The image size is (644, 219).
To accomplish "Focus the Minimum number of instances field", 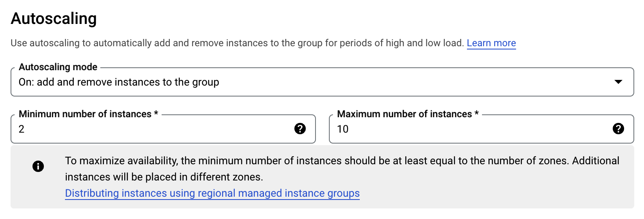I will coord(154,129).
